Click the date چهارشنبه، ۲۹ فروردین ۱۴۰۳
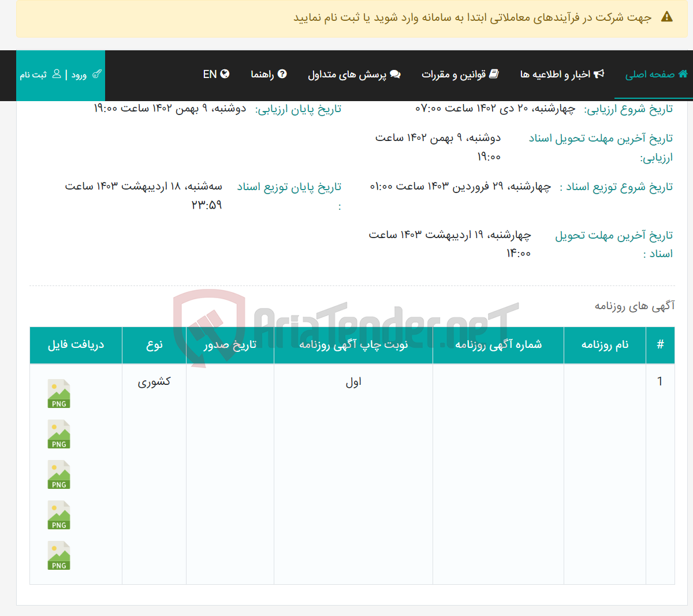 click(461, 186)
